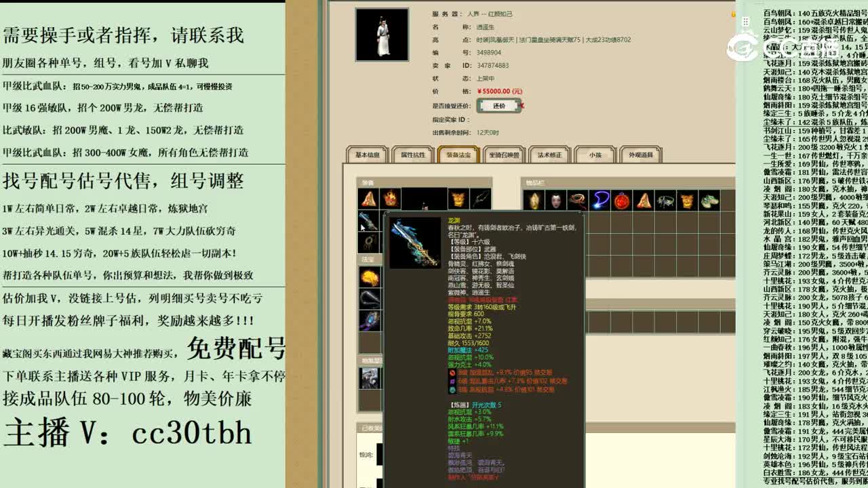Open the character portrait thumbnail
Viewport: 868px width, 488px height.
coord(382,35)
